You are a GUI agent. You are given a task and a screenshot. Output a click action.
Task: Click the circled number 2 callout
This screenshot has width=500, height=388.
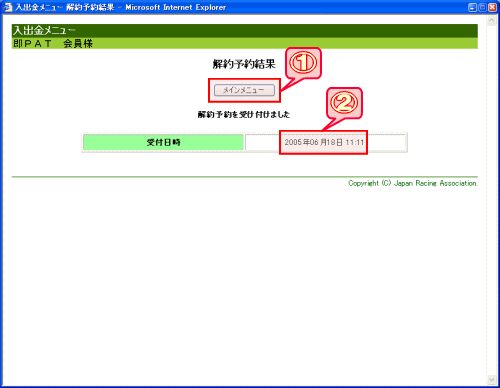point(344,103)
